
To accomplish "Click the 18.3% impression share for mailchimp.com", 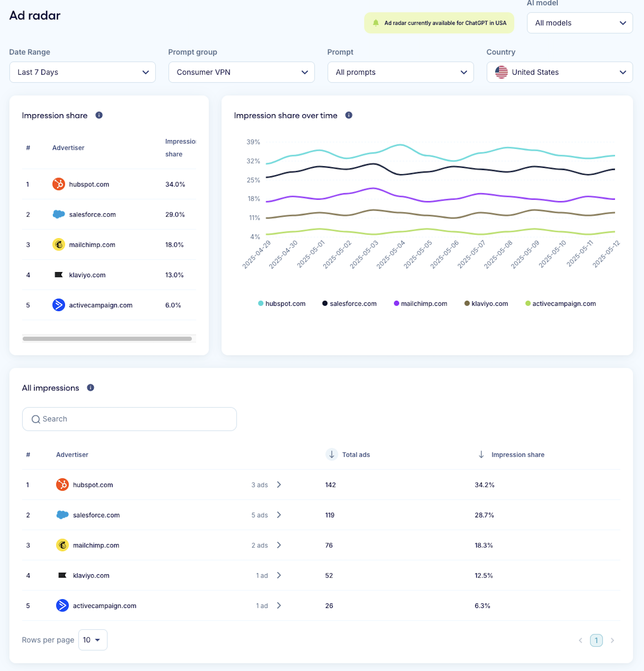I will [x=484, y=545].
